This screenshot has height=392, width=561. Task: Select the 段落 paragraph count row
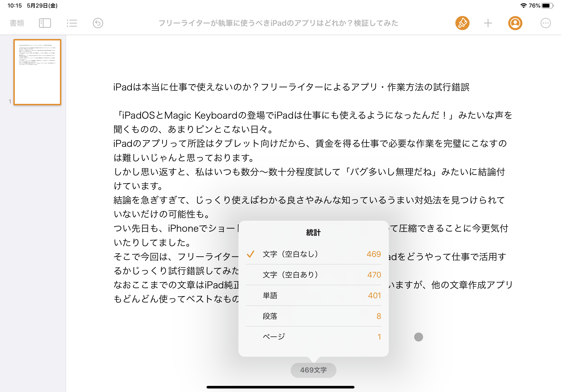(x=313, y=316)
